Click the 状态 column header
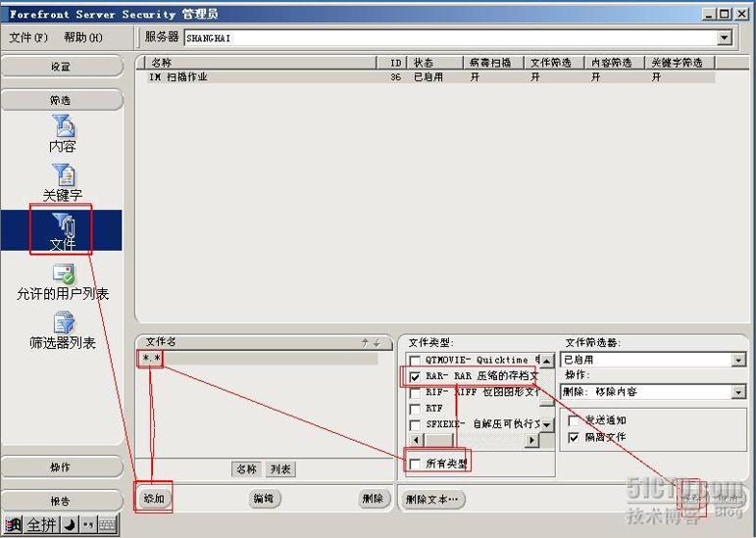Image resolution: width=756 pixels, height=538 pixels. pos(435,63)
